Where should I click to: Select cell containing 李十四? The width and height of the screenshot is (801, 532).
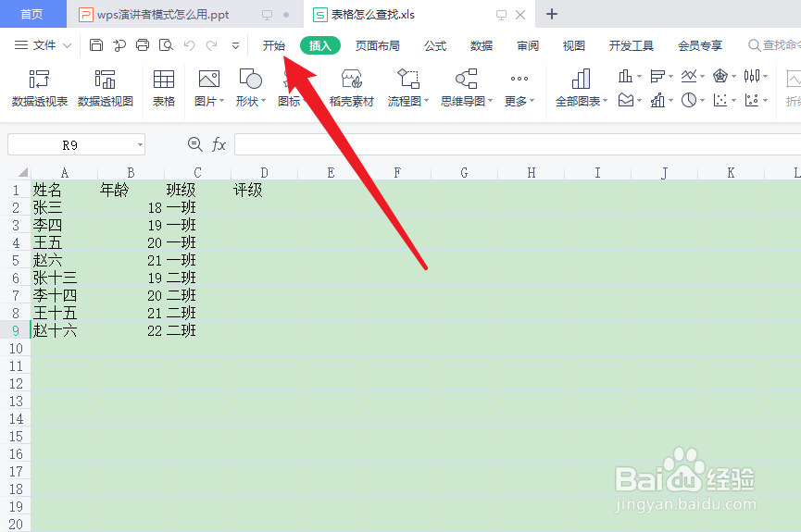[x=64, y=296]
